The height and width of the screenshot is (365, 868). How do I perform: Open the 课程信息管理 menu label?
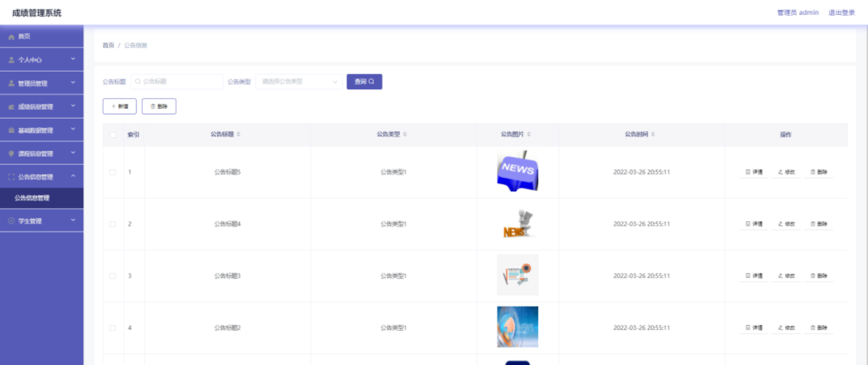[35, 154]
